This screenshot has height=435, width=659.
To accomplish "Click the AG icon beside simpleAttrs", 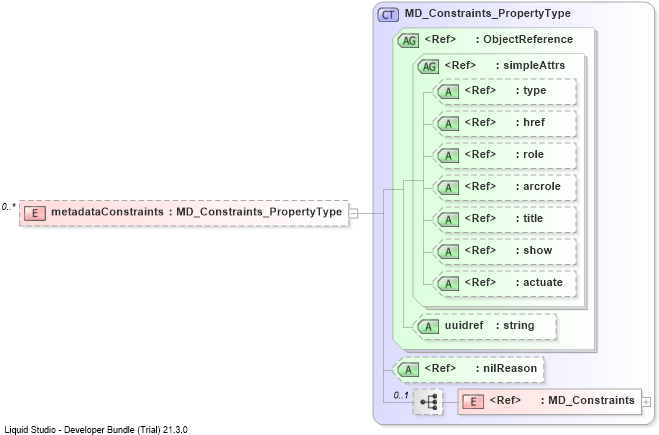I will 429,66.
